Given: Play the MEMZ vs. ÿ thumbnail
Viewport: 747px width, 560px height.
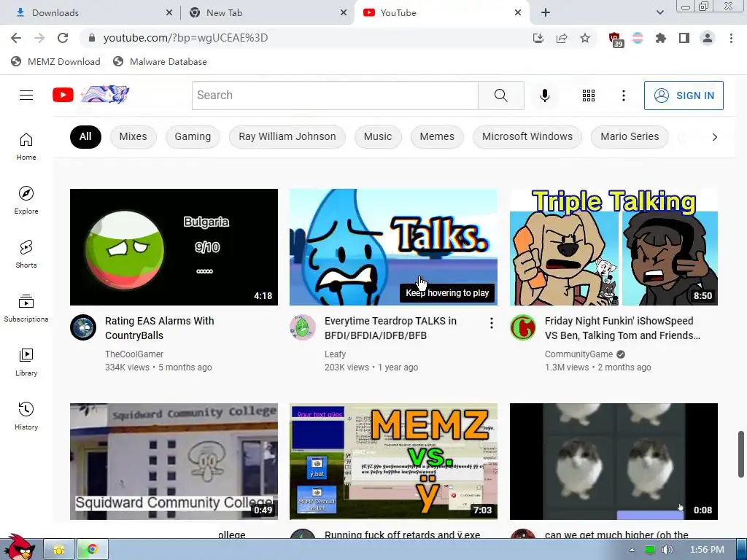Looking at the screenshot, I should click(393, 462).
